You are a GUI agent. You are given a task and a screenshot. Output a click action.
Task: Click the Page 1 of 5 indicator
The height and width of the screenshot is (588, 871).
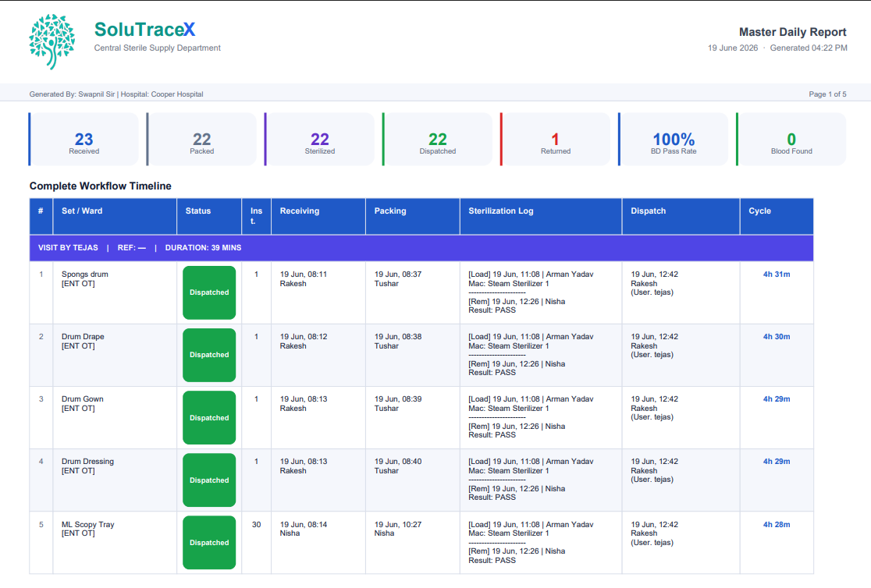click(x=827, y=94)
